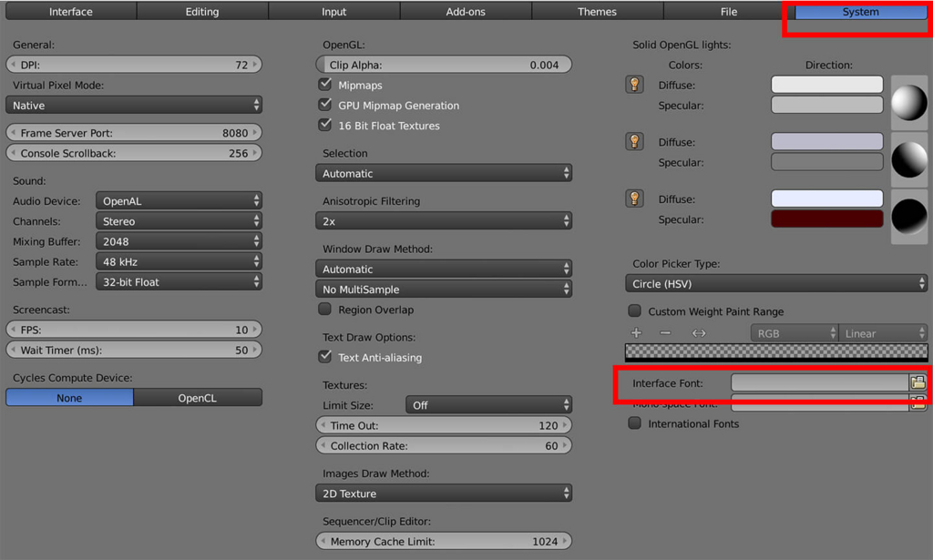Disable the Mipmaps checkbox

click(x=325, y=84)
